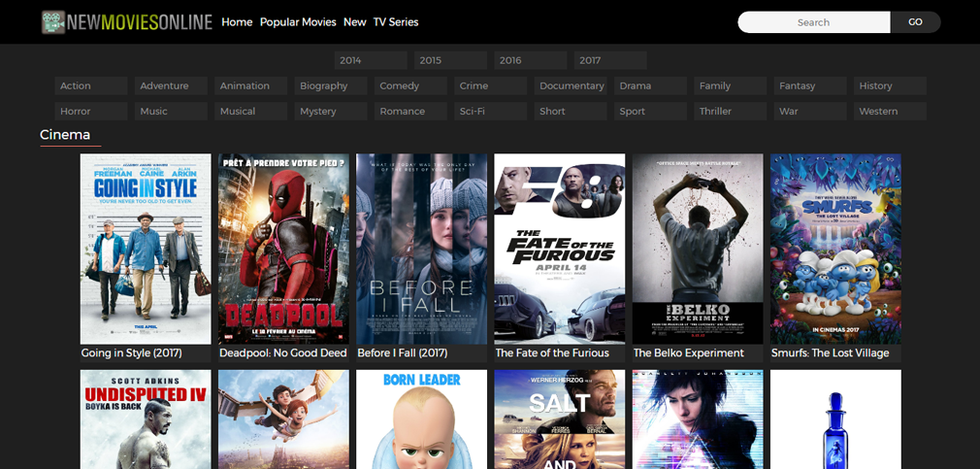
Task: Select the Thriller genre
Action: [x=731, y=112]
